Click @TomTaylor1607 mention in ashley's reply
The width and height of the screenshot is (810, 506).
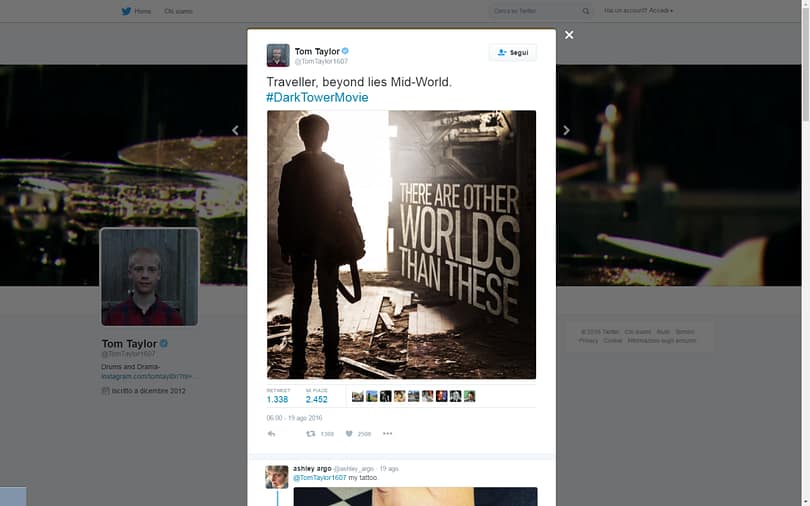(320, 478)
